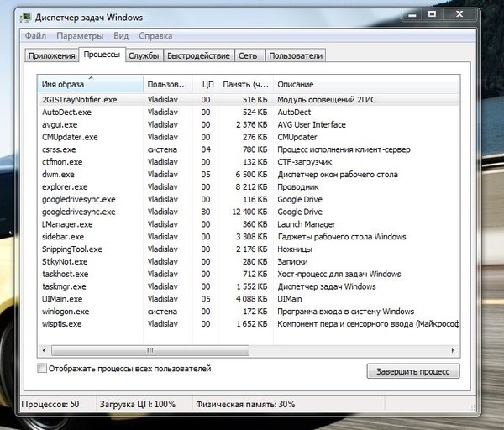504x430 pixels.
Task: Click status bar Процессов: 50
Action: (x=50, y=404)
